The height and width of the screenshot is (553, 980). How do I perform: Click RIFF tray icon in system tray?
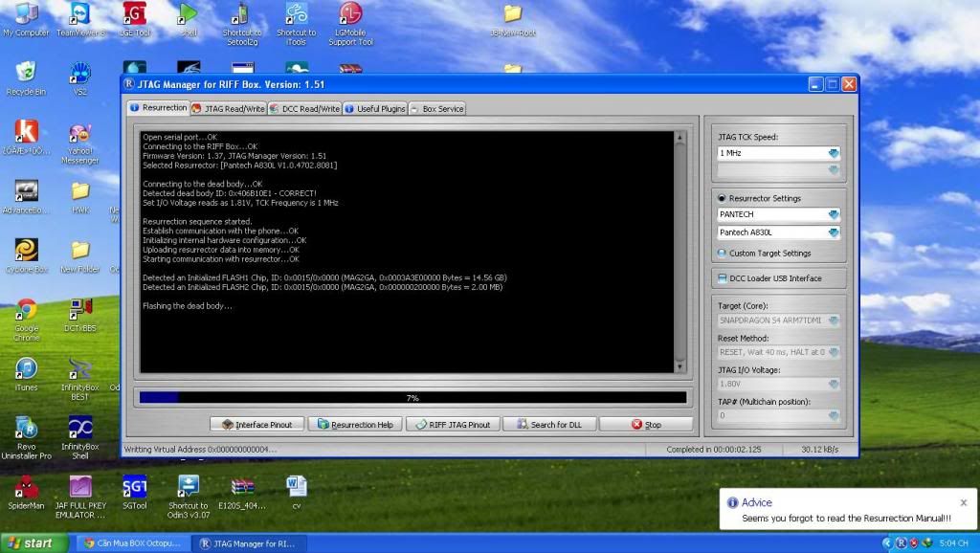point(902,543)
